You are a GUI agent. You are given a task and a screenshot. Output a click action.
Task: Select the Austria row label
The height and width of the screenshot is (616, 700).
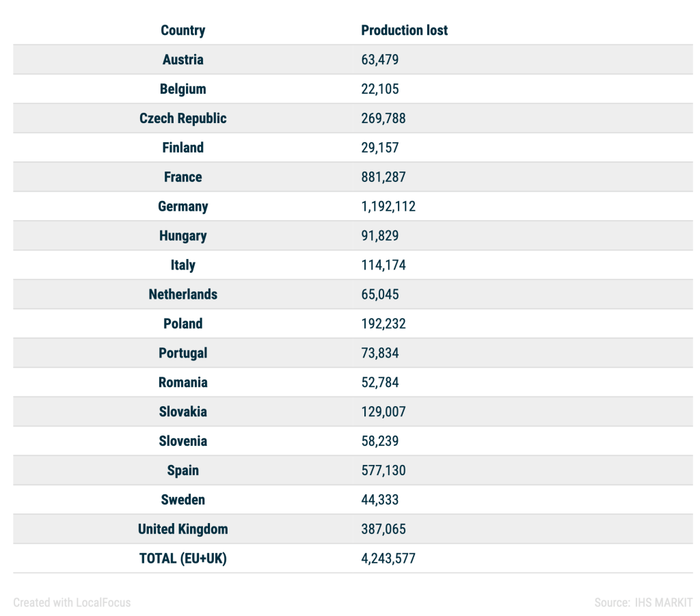coord(183,59)
